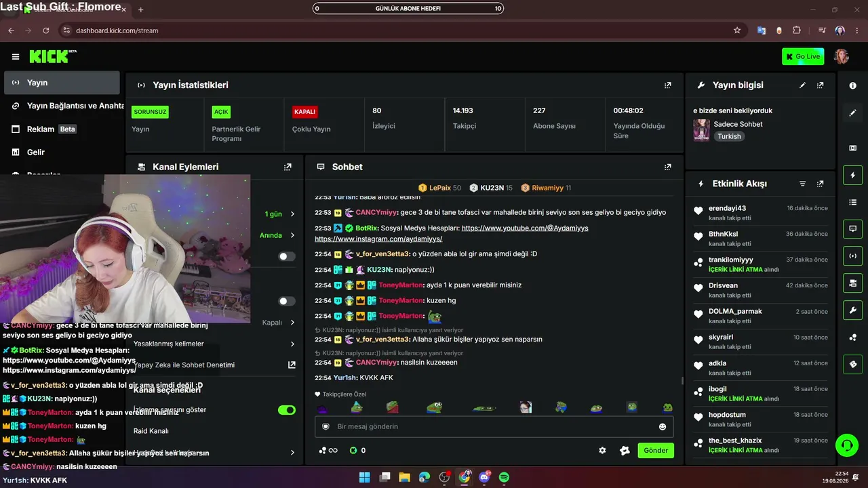Pop out the Yayın İstatistikleri panel
Image resolution: width=868 pixels, height=488 pixels.
[668, 85]
